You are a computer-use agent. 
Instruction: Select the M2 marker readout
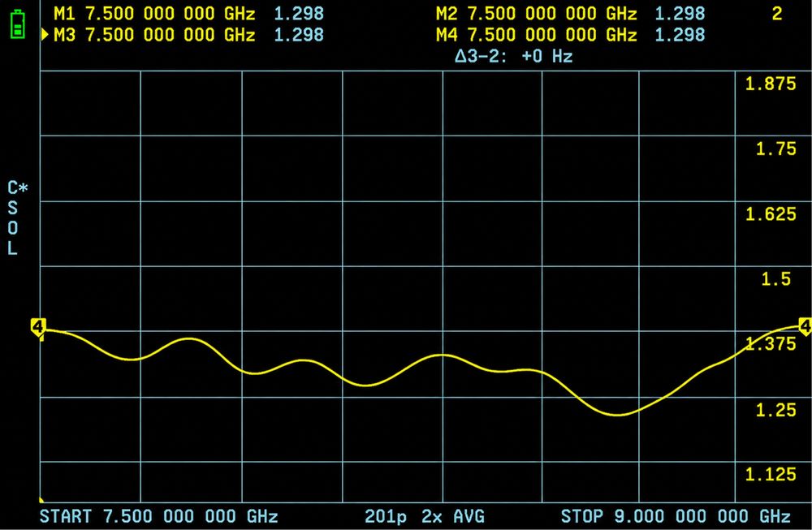click(x=570, y=14)
